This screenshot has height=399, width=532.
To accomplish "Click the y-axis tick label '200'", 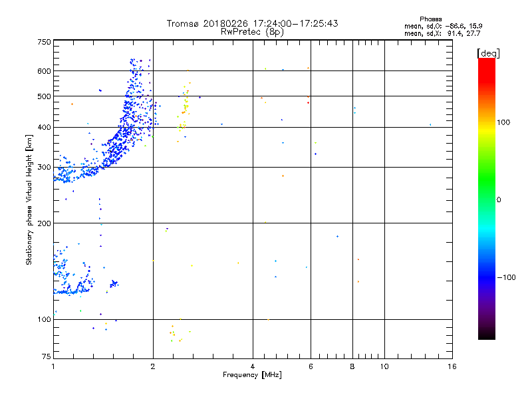I will coord(44,223).
